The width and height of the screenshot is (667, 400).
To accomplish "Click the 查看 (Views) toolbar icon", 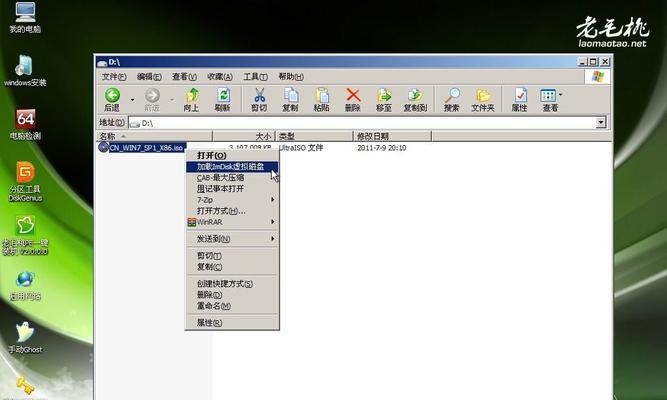I will coord(548,95).
